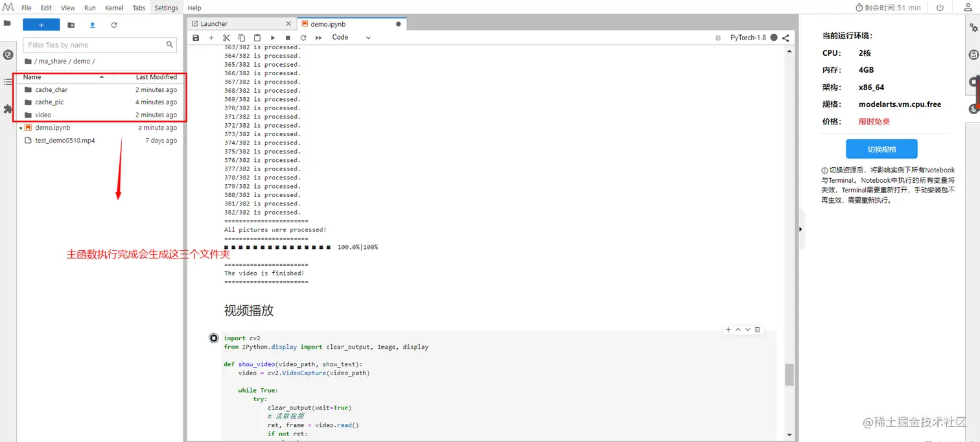Select demo.ipynb in file list
Viewport: 980px width, 442px height.
pos(100,128)
